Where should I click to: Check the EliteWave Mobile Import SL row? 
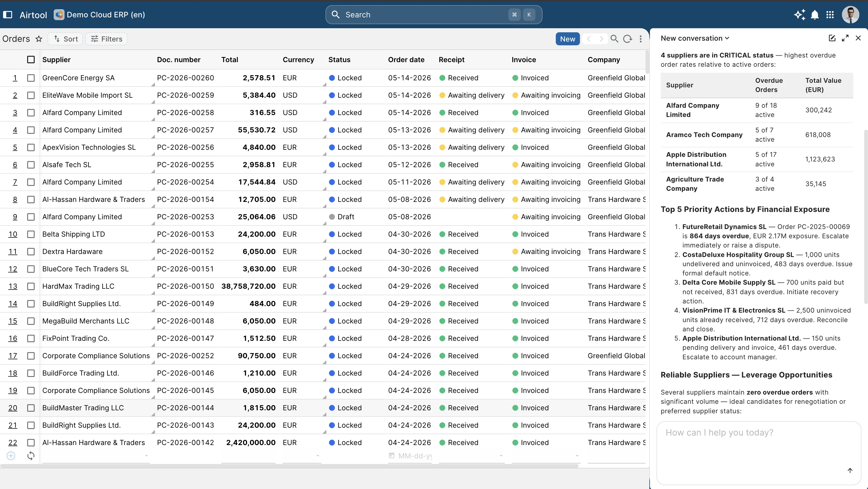pos(31,95)
